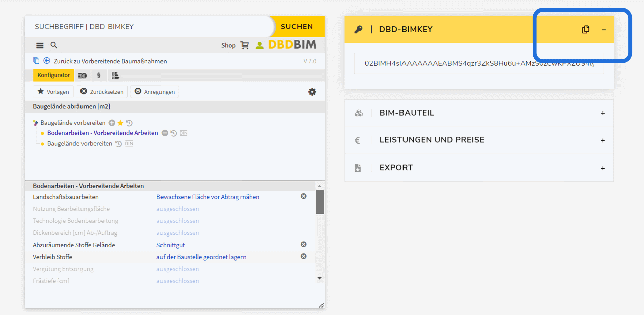The height and width of the screenshot is (315, 644).
Task: Click history icon on Bodenarbeiten row
Action: [x=173, y=133]
